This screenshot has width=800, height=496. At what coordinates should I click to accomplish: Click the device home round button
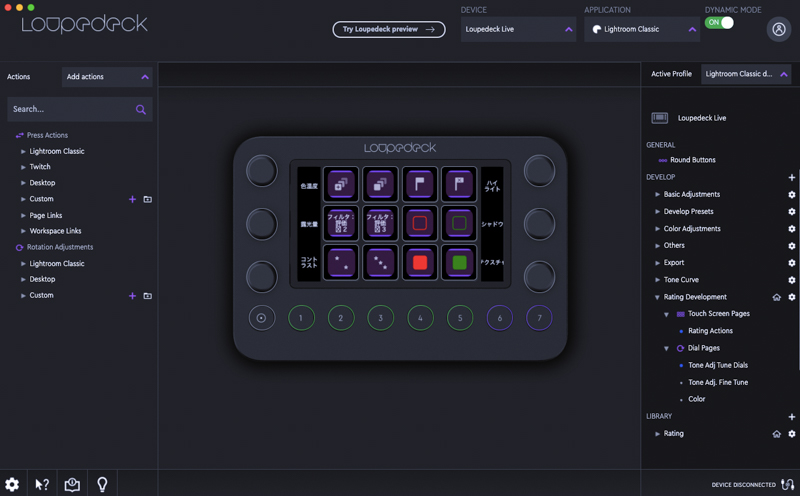262,318
